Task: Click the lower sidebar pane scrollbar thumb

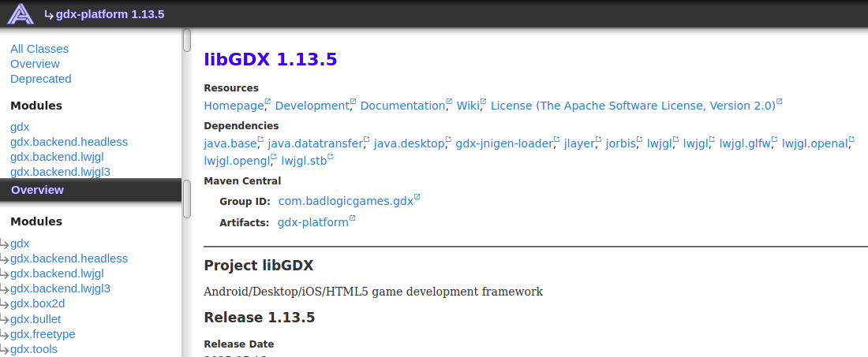Action: coord(187,199)
